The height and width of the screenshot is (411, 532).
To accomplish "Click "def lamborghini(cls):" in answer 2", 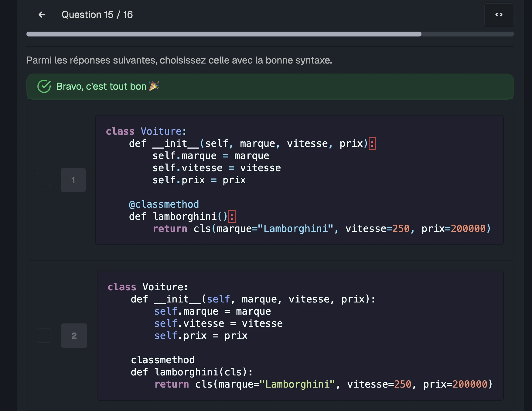I will tap(191, 372).
